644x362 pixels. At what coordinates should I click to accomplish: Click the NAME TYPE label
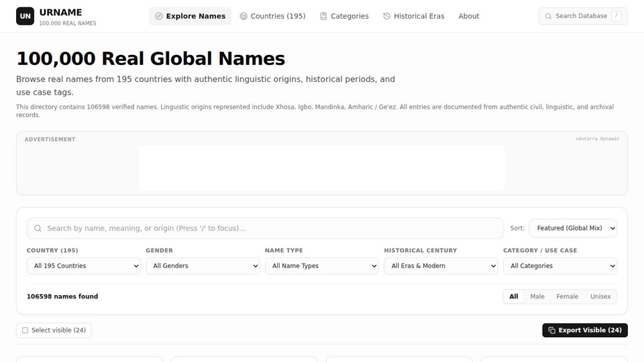tap(284, 250)
